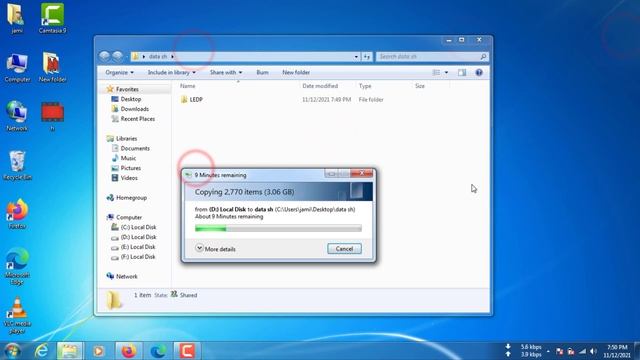This screenshot has height=360, width=640.
Task: Open address bar history dropdown arrow
Action: coord(356,56)
